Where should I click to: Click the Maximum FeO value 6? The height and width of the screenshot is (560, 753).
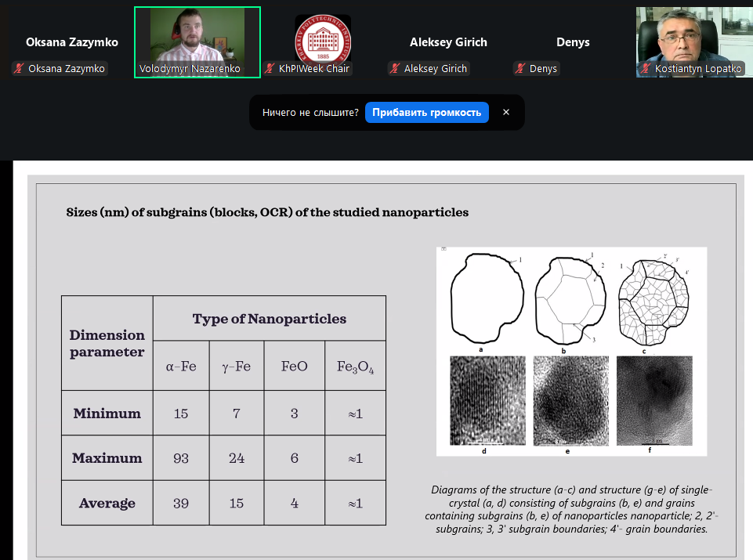[x=295, y=458]
